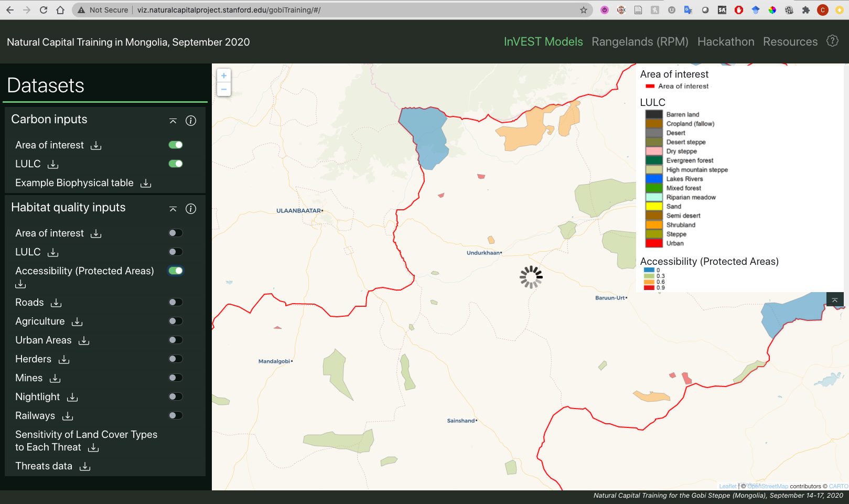
Task: Enable the Mines layer toggle
Action: (x=176, y=378)
